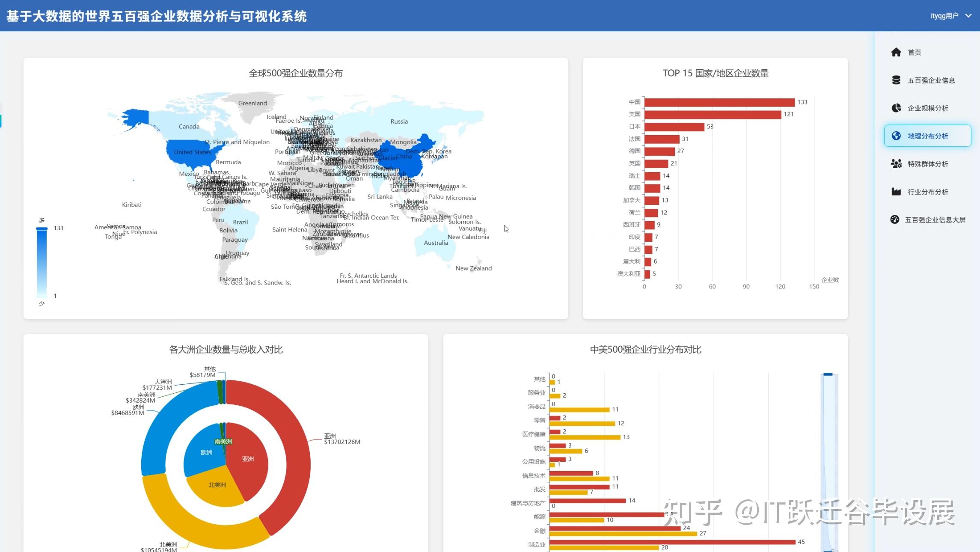Click the 全球500强企业数量分布 chart title
This screenshot has width=980, height=552.
pos(296,73)
